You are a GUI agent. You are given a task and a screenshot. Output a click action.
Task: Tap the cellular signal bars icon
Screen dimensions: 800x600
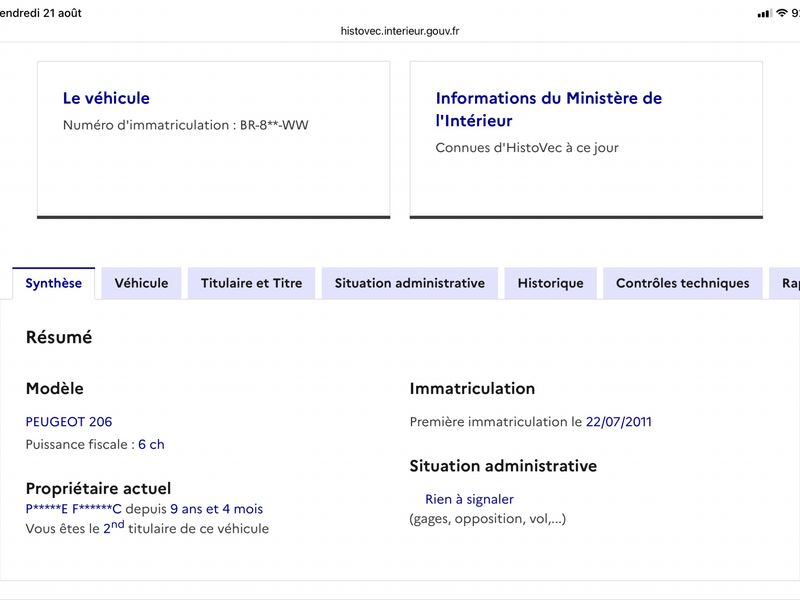765,14
